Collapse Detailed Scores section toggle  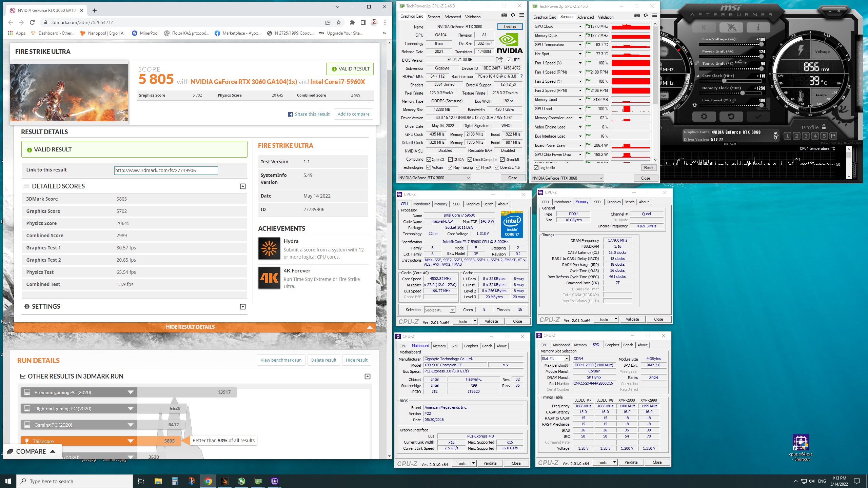pos(243,186)
